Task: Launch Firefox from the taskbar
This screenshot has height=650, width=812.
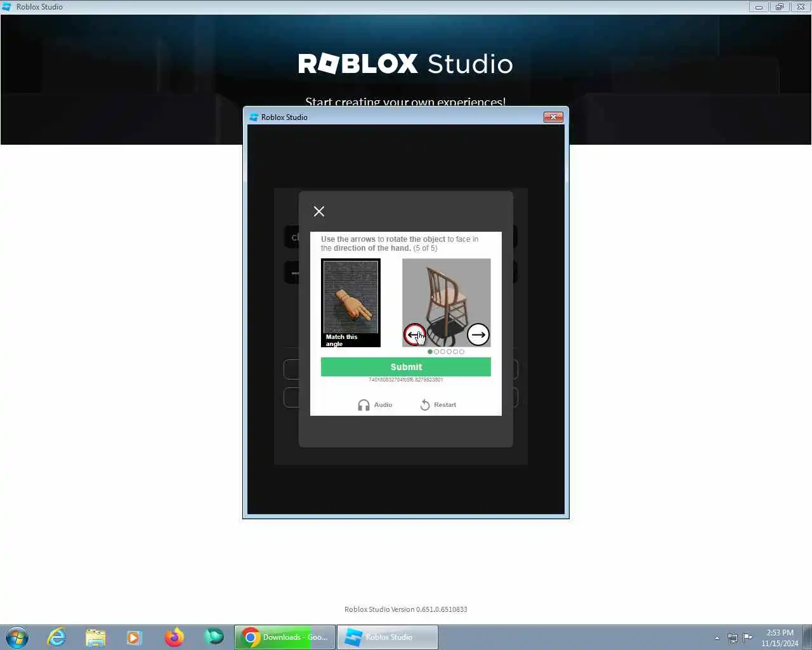Action: click(x=174, y=637)
